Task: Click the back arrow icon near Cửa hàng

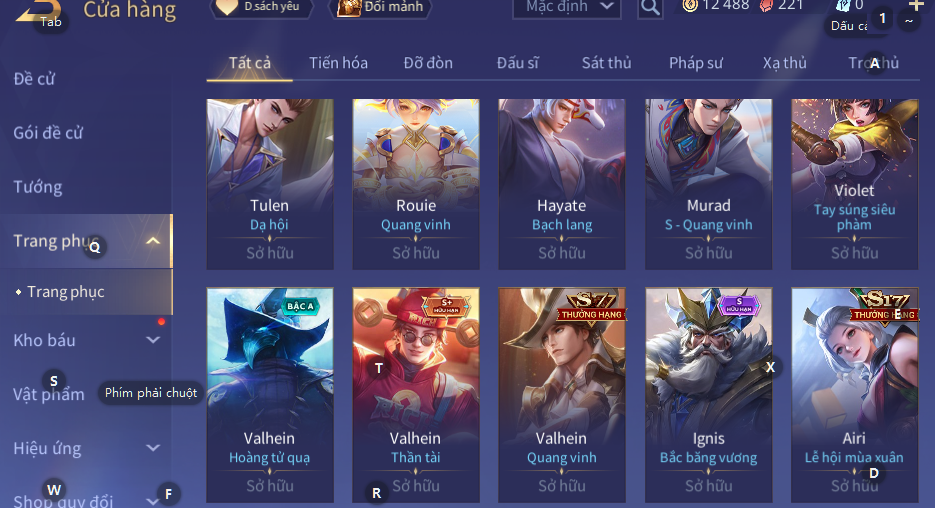Action: pyautogui.click(x=38, y=10)
